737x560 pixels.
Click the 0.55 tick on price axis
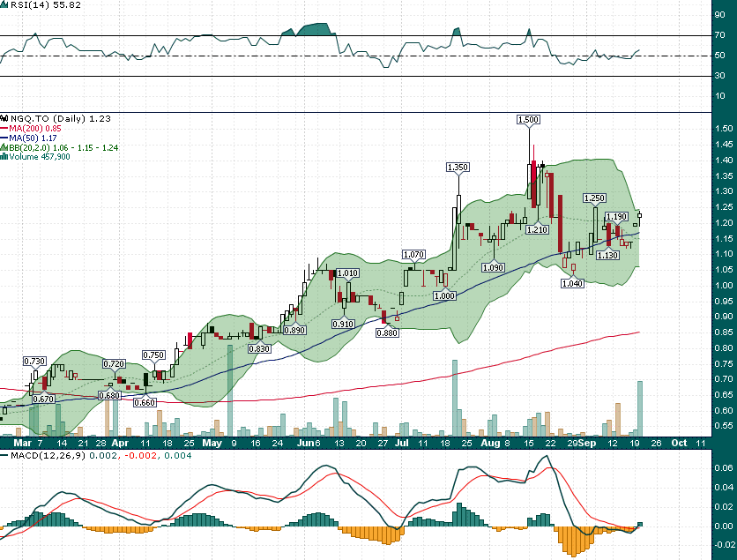tap(725, 426)
